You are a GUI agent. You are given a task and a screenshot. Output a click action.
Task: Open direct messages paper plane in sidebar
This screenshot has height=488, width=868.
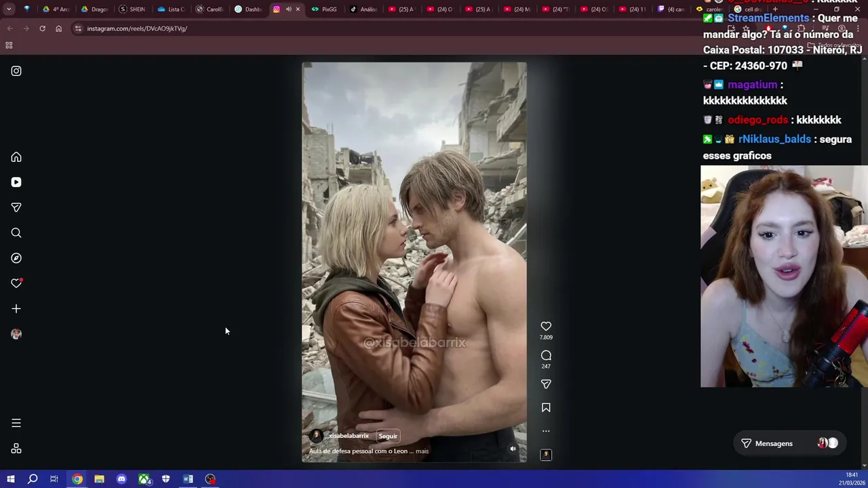16,207
